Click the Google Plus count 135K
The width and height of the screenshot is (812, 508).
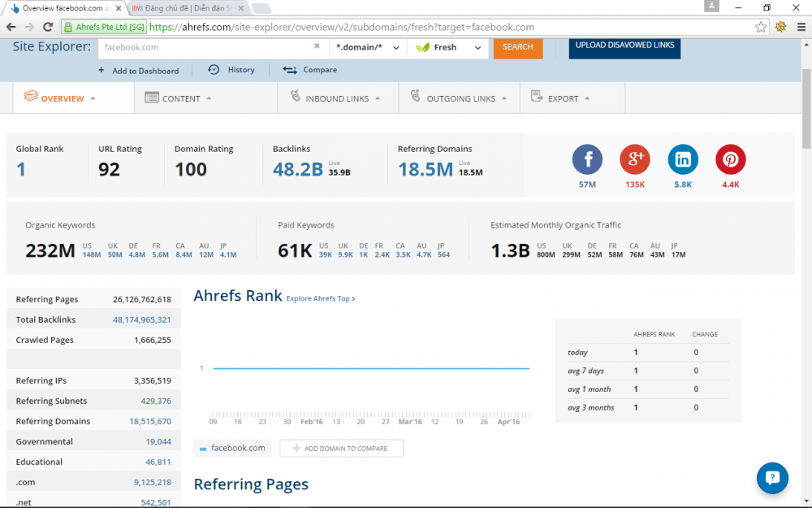[635, 185]
